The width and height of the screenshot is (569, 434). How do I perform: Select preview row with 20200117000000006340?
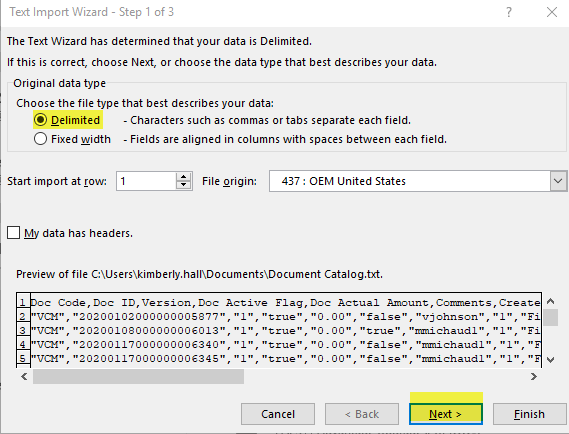click(279, 344)
